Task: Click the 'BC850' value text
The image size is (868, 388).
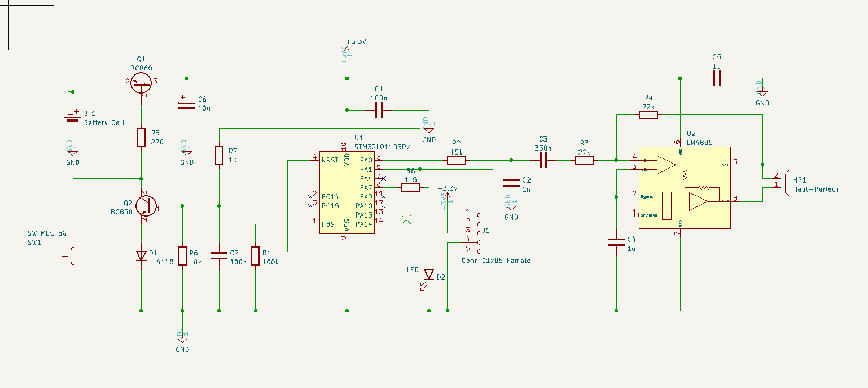Action: tap(122, 212)
